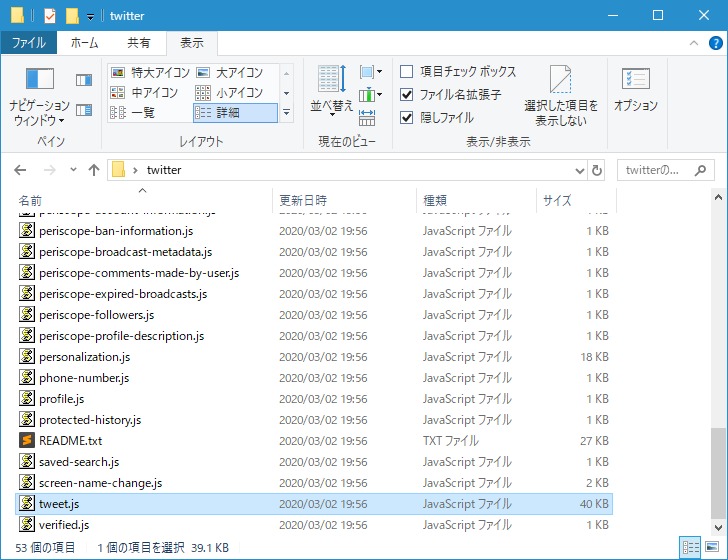Toggle the details pane icon

point(84,110)
